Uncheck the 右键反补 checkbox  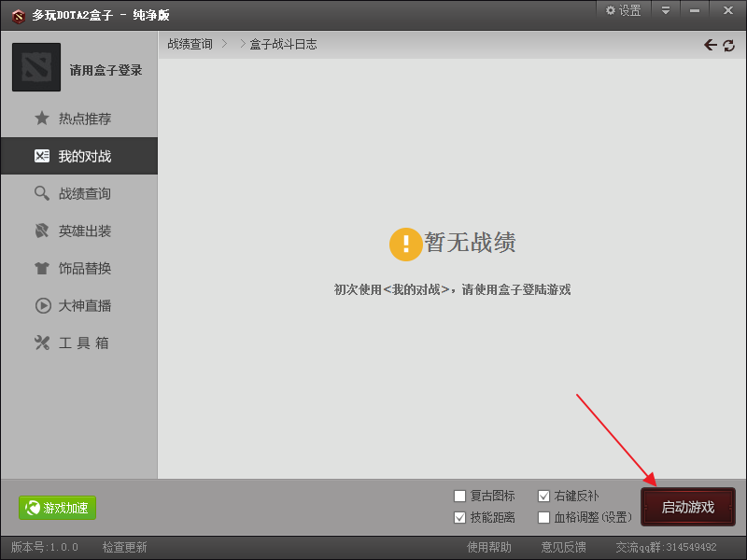tap(543, 496)
